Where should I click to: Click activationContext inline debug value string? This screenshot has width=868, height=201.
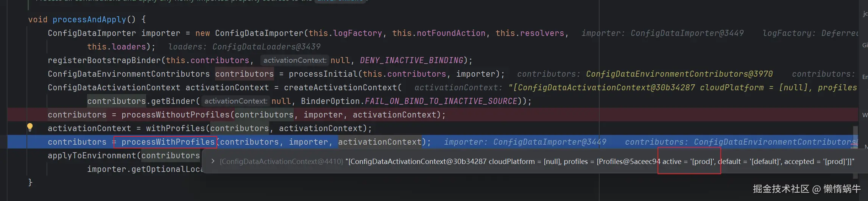(x=683, y=87)
